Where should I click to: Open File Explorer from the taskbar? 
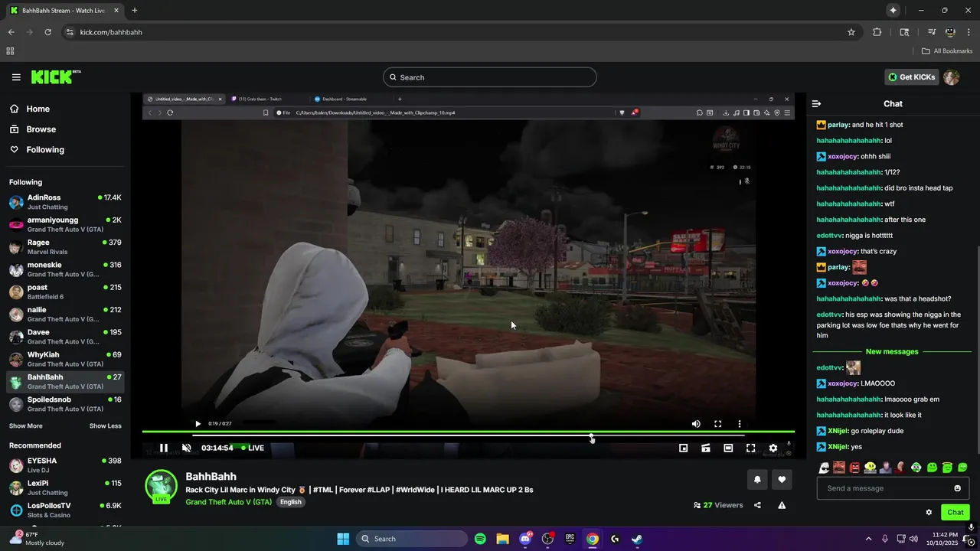pos(502,539)
